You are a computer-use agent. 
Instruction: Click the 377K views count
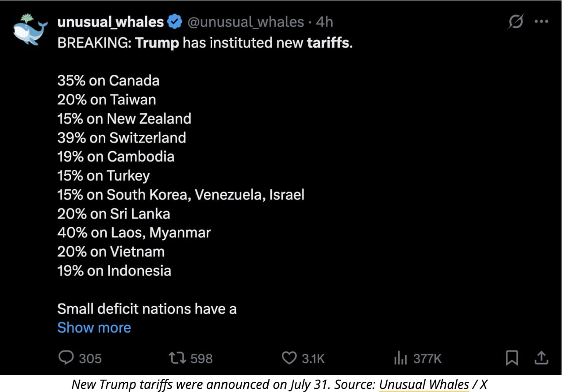tap(427, 358)
